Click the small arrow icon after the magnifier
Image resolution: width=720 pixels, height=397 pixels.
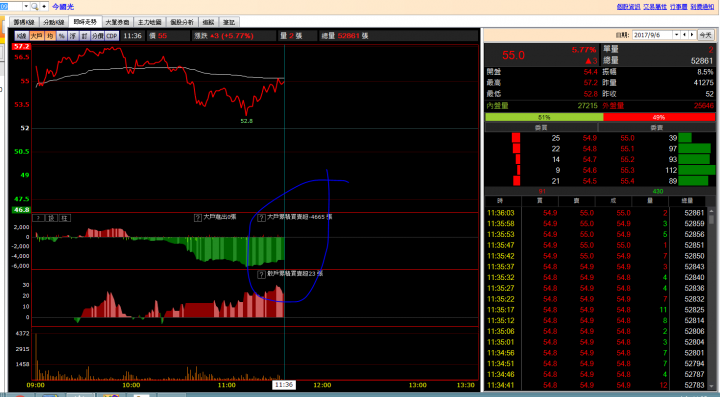[44, 6]
